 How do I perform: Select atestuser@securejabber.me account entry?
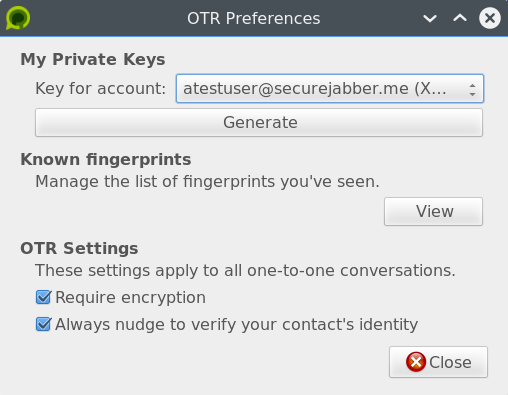(315, 89)
